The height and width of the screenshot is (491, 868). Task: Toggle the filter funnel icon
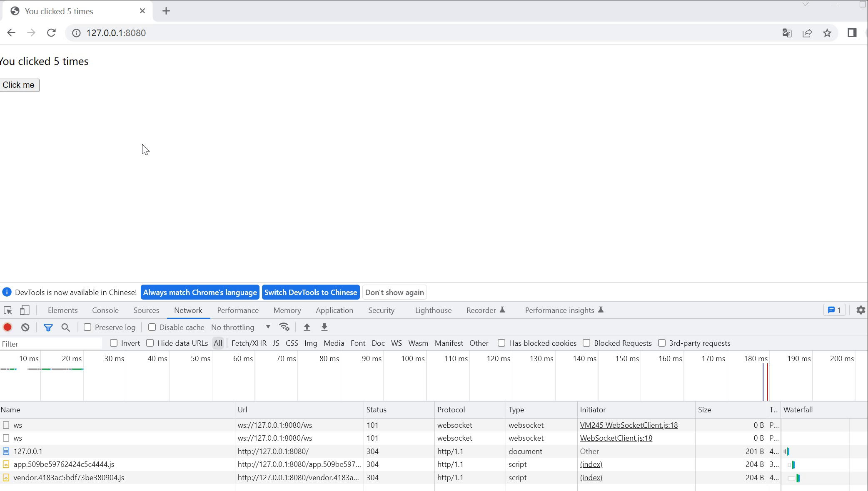coord(48,327)
